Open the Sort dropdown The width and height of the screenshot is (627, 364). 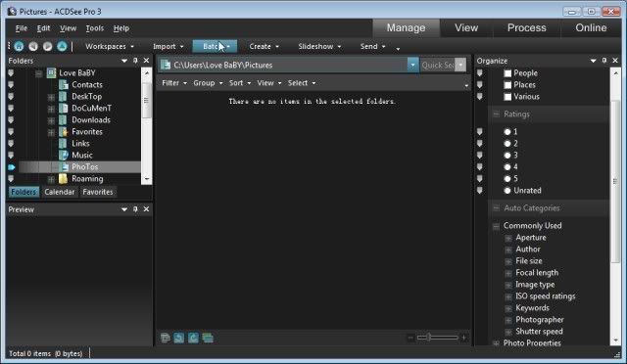240,83
